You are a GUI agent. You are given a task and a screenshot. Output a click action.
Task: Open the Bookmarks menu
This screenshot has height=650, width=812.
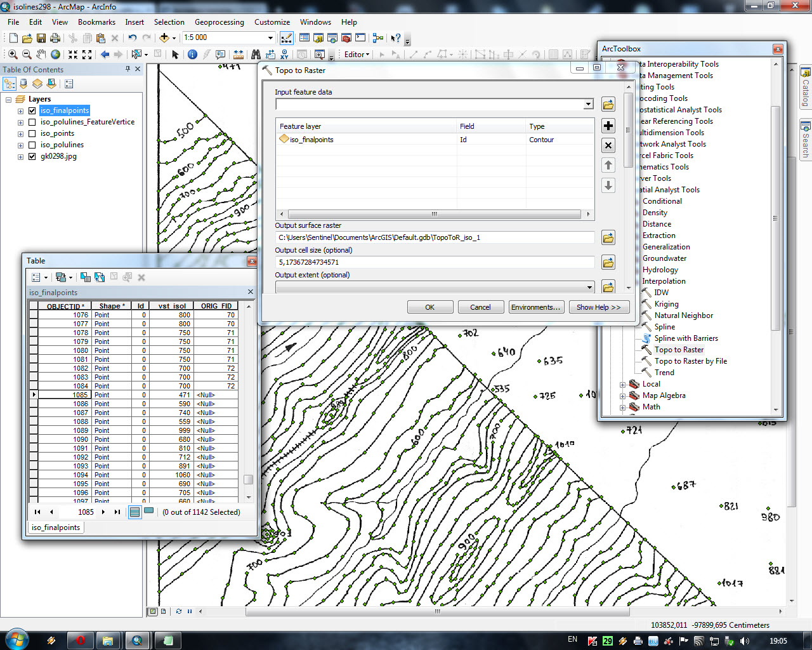click(x=96, y=22)
